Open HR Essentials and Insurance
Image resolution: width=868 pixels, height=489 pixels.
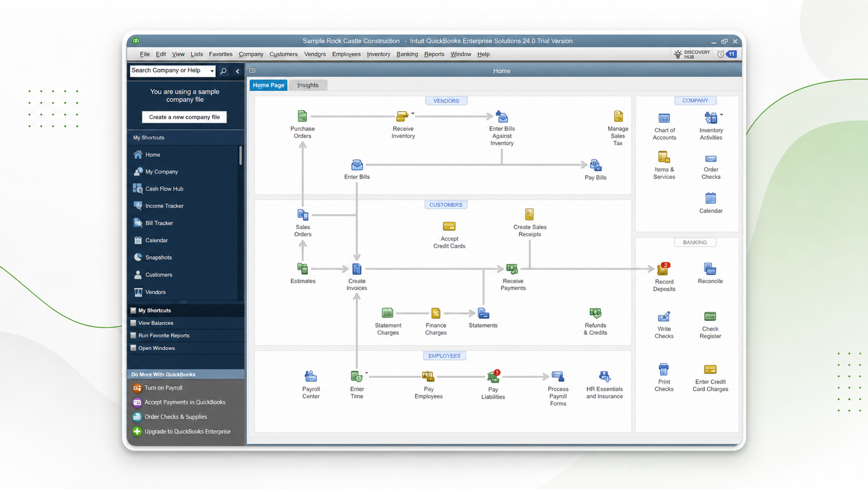click(x=604, y=376)
